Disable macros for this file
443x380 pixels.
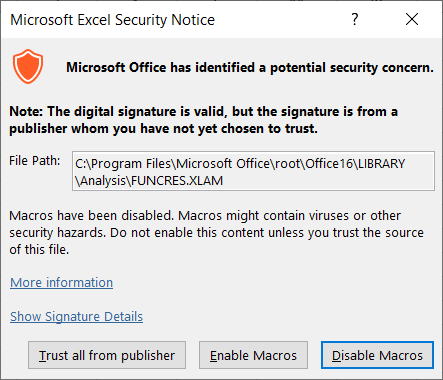click(x=377, y=355)
